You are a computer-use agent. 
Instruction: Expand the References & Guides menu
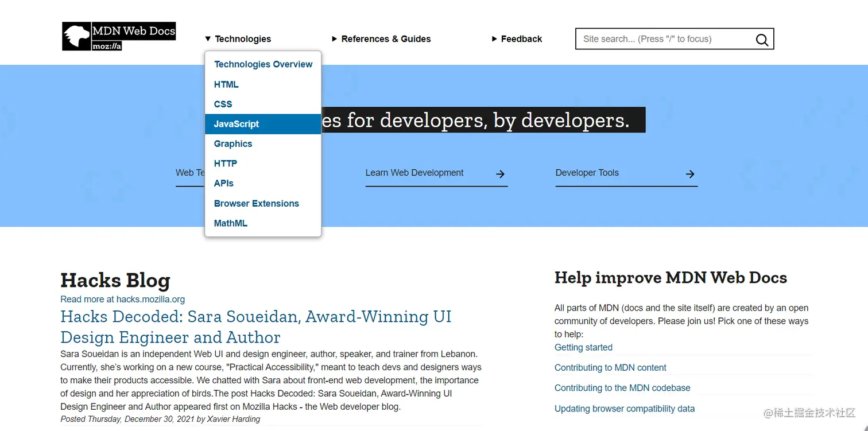point(381,39)
